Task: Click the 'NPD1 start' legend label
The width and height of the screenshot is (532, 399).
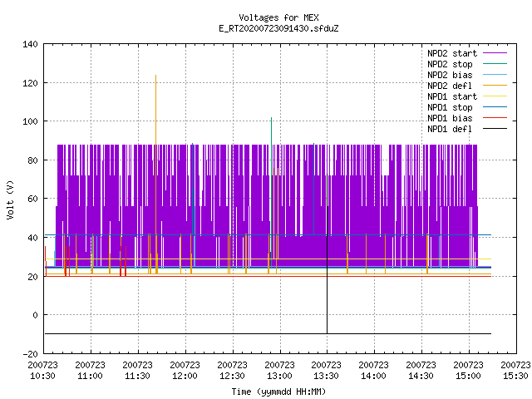Action: pos(452,96)
